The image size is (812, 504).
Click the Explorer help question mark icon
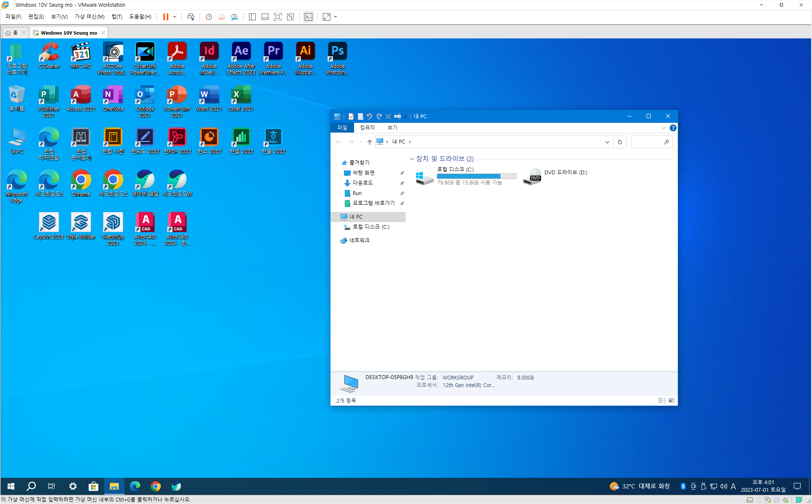(673, 128)
